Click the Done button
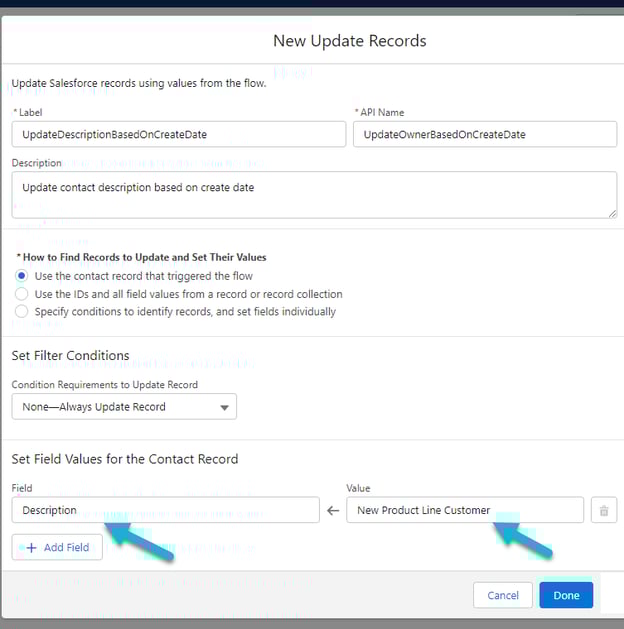 tap(566, 595)
